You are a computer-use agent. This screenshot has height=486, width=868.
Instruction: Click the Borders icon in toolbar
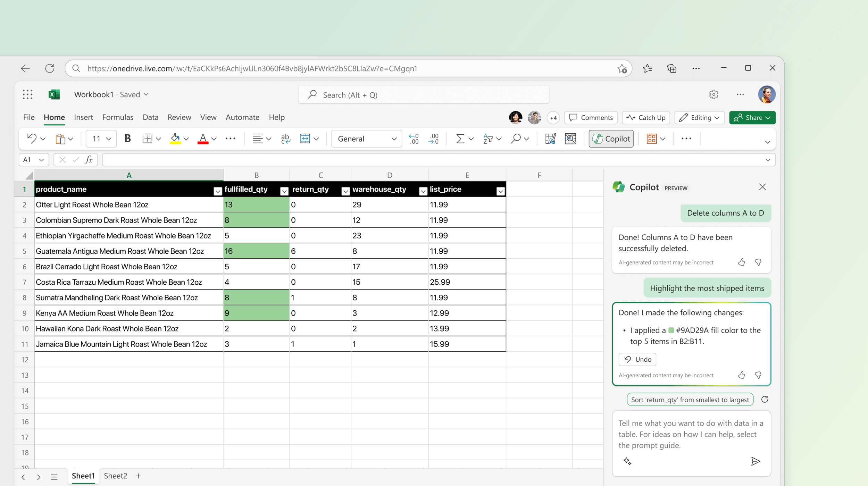(x=146, y=139)
